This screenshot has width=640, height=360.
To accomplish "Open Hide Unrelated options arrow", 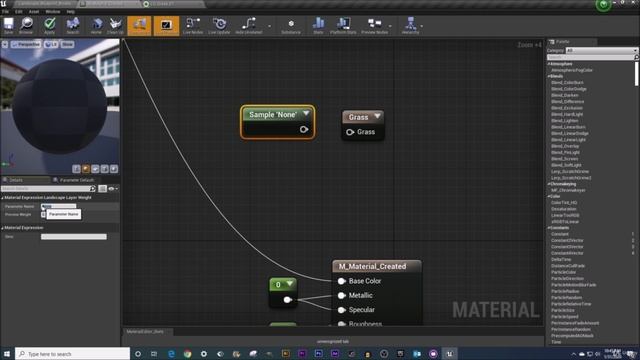I will [x=269, y=27].
